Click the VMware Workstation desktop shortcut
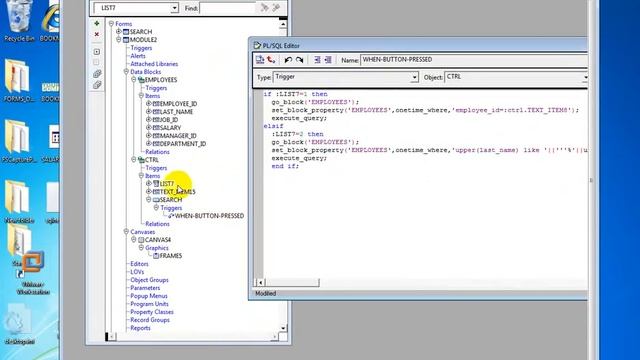640x360 pixels. (33, 272)
